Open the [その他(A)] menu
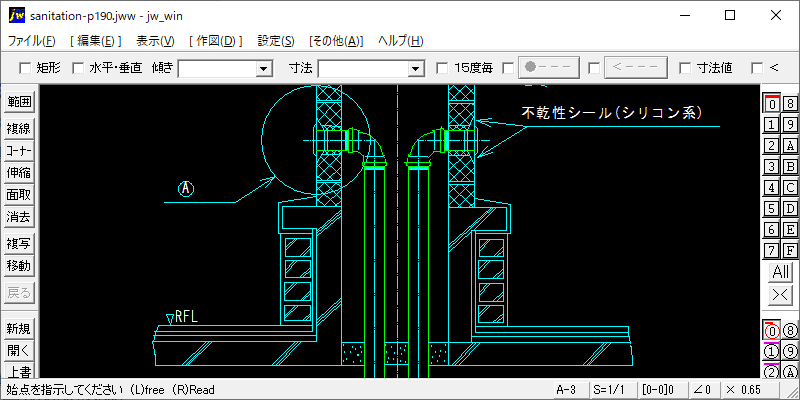This screenshot has width=800, height=400. [x=336, y=41]
